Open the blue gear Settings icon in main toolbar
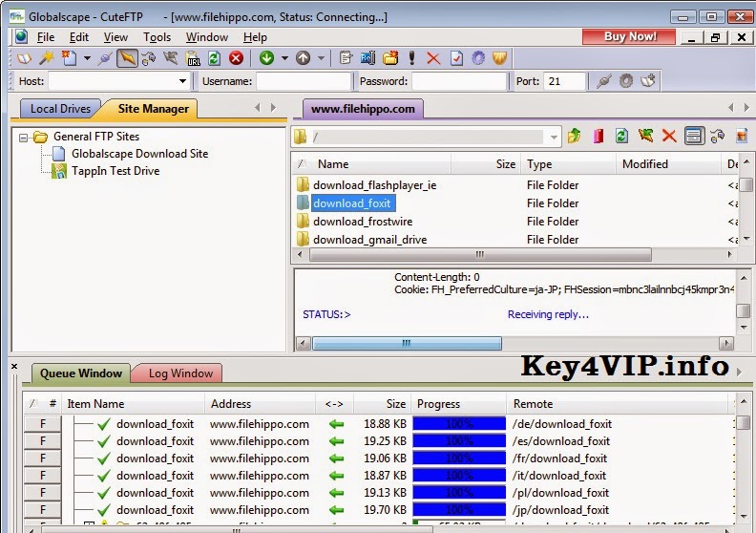Image resolution: width=756 pixels, height=533 pixels. point(478,58)
